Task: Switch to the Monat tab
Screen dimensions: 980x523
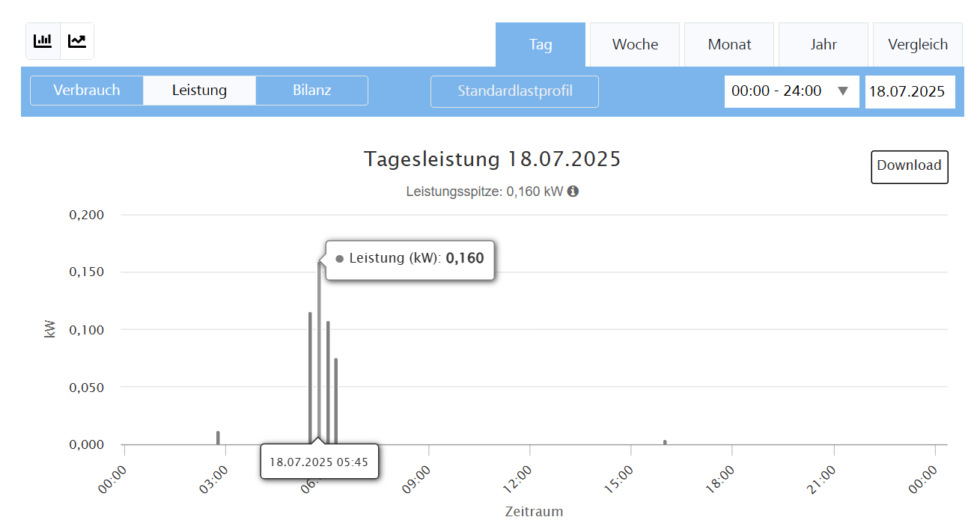Action: tap(729, 45)
